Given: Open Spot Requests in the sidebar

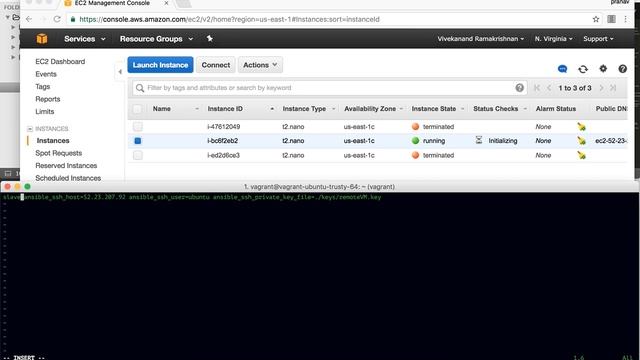Looking at the screenshot, I should coord(58,153).
